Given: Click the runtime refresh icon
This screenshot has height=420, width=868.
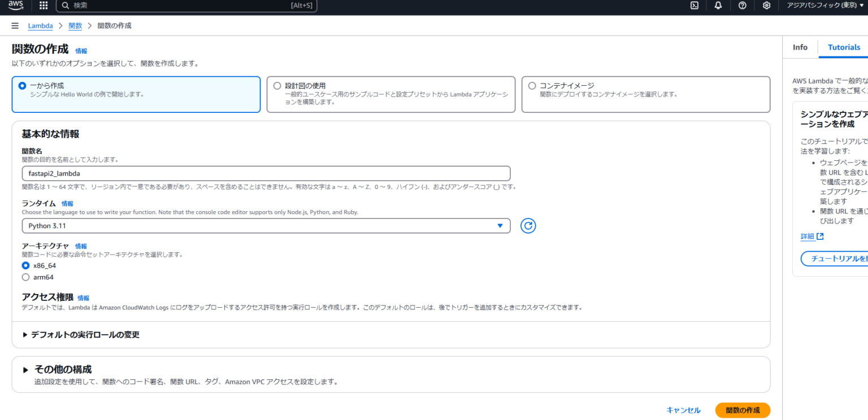Looking at the screenshot, I should click(528, 226).
